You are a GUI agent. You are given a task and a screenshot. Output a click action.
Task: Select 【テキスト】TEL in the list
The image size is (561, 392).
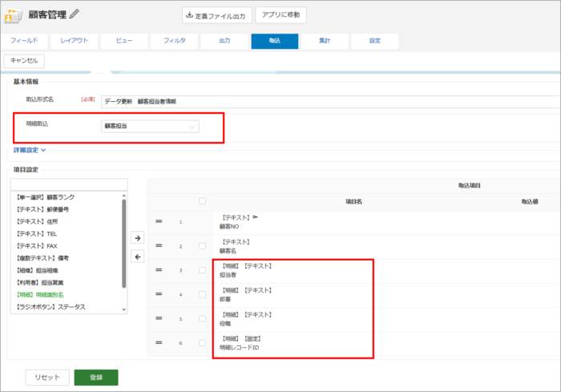(x=36, y=234)
